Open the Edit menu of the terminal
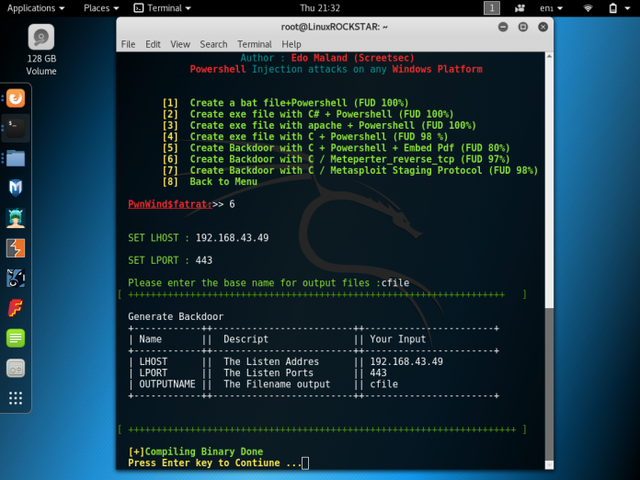The width and height of the screenshot is (640, 480). click(153, 44)
